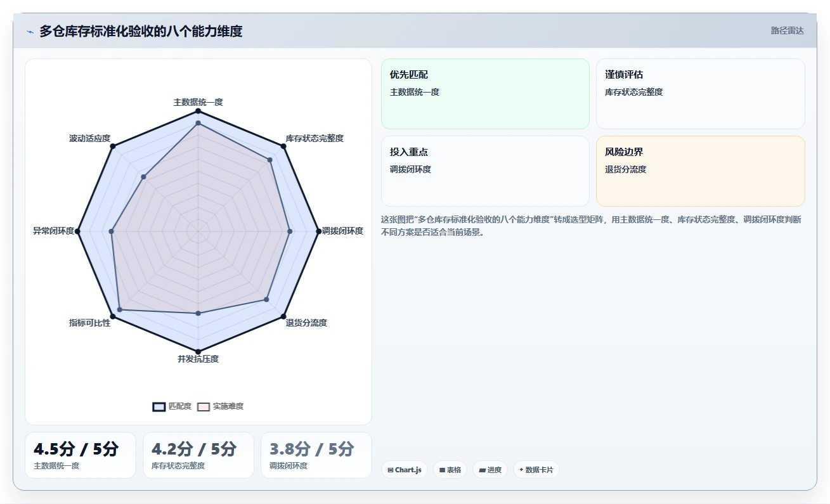
Task: Click the 数据卡片 chip icon
Action: click(x=521, y=470)
